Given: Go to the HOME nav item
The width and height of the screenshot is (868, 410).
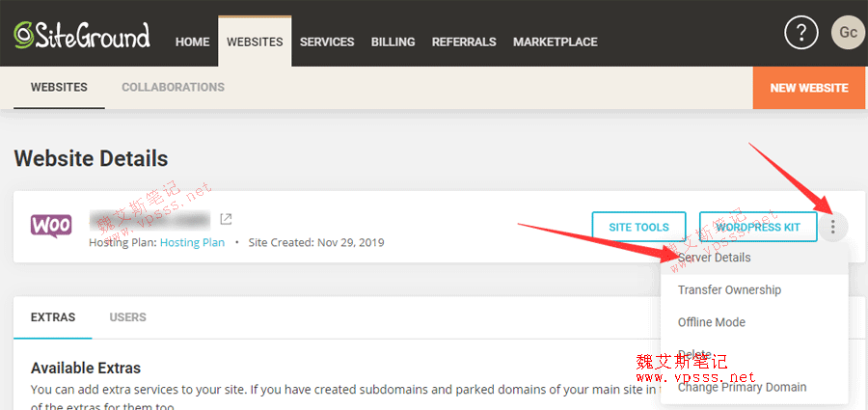Looking at the screenshot, I should (x=192, y=42).
